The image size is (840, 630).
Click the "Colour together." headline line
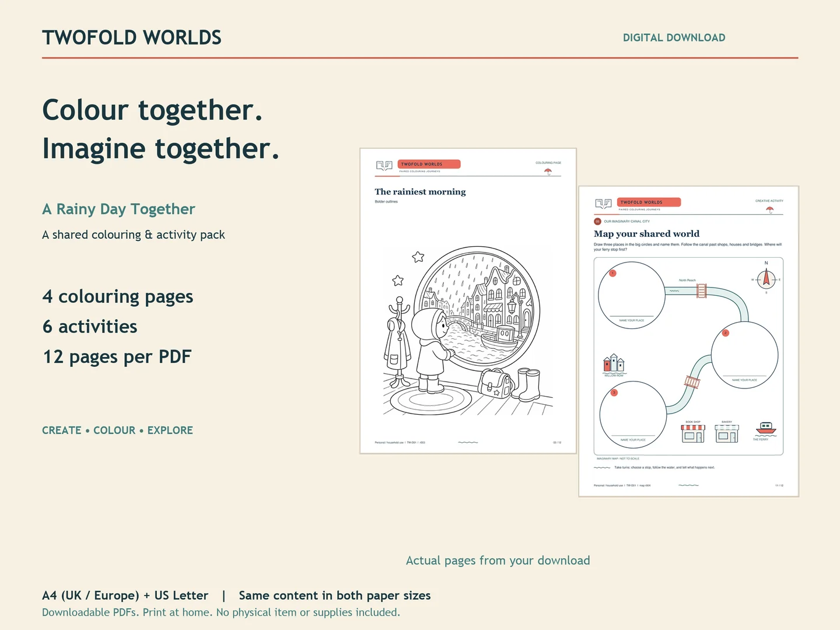point(153,110)
